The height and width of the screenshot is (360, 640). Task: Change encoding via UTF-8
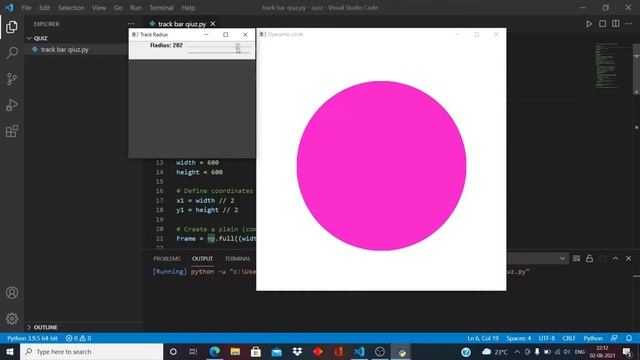click(547, 338)
